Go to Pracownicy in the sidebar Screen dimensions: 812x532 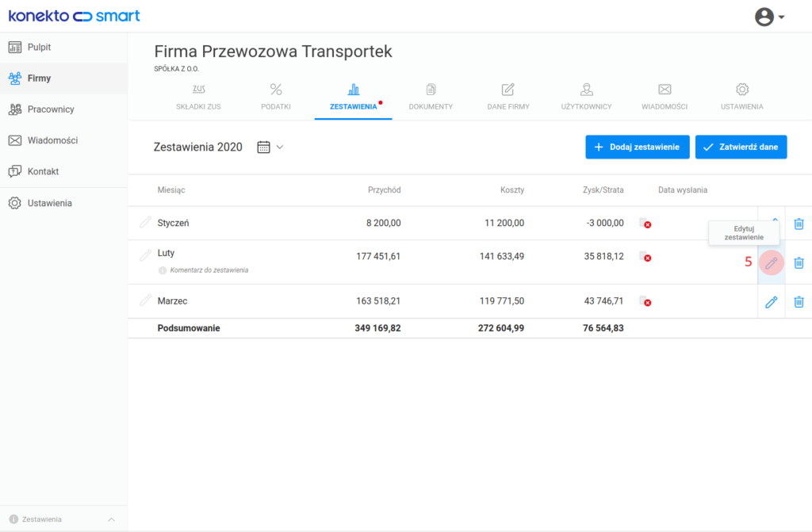63,109
